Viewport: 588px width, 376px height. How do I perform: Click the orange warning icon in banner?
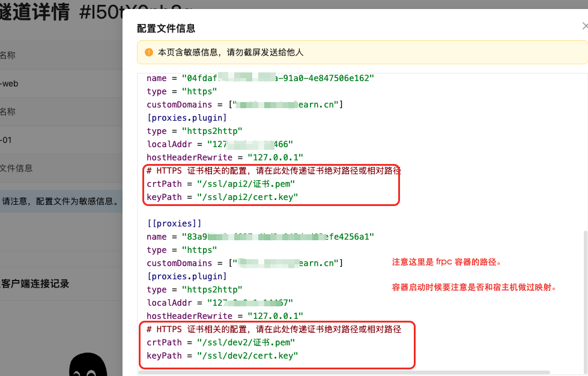[148, 52]
